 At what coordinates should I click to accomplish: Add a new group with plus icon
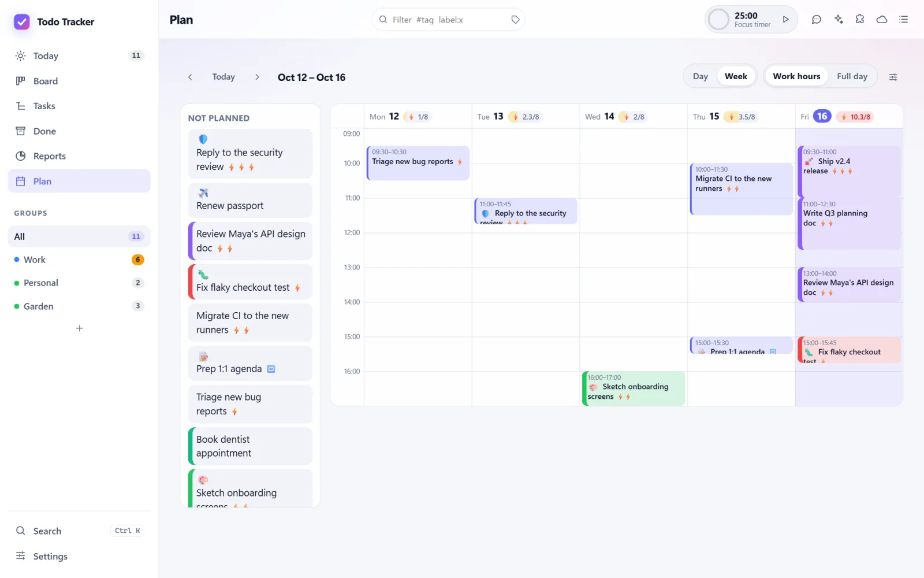point(80,328)
